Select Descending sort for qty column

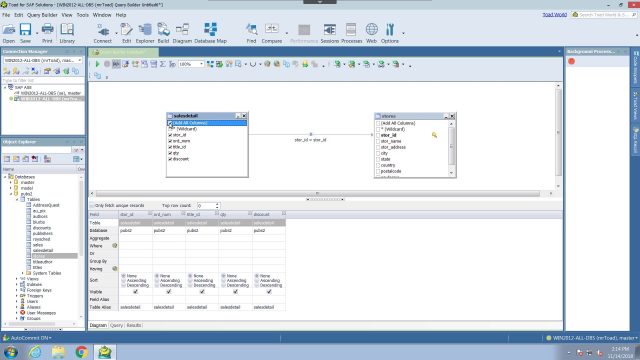click(224, 285)
